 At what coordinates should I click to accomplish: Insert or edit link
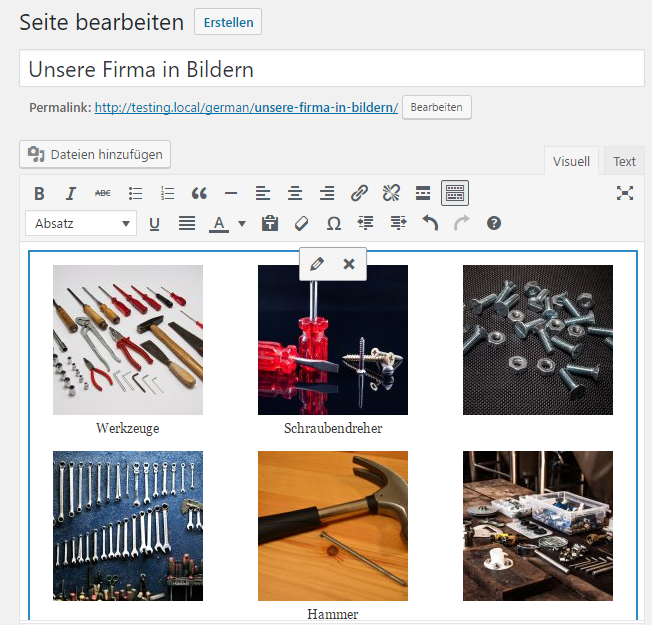(x=359, y=193)
